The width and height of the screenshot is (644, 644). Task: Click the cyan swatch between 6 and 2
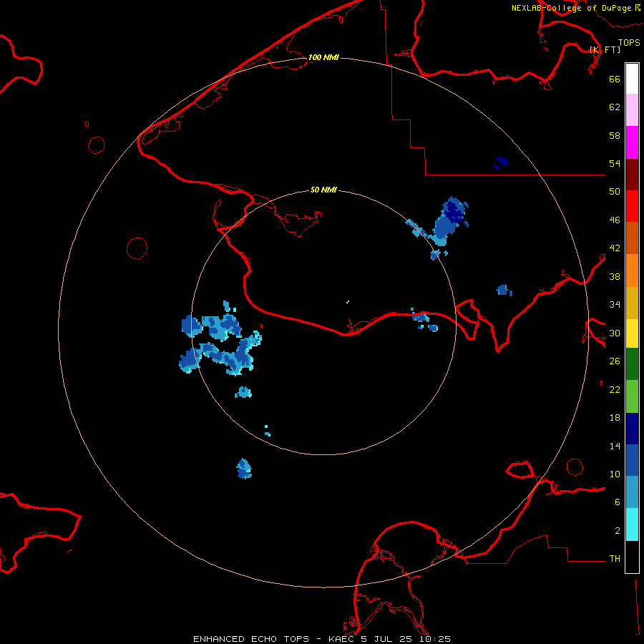632,525
